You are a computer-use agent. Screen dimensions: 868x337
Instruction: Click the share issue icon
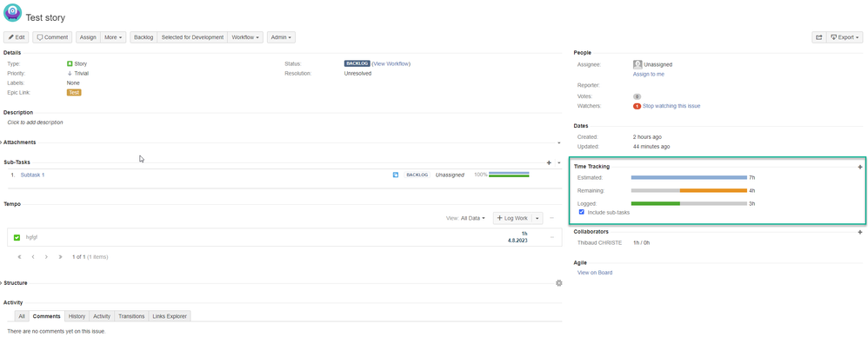pos(818,37)
